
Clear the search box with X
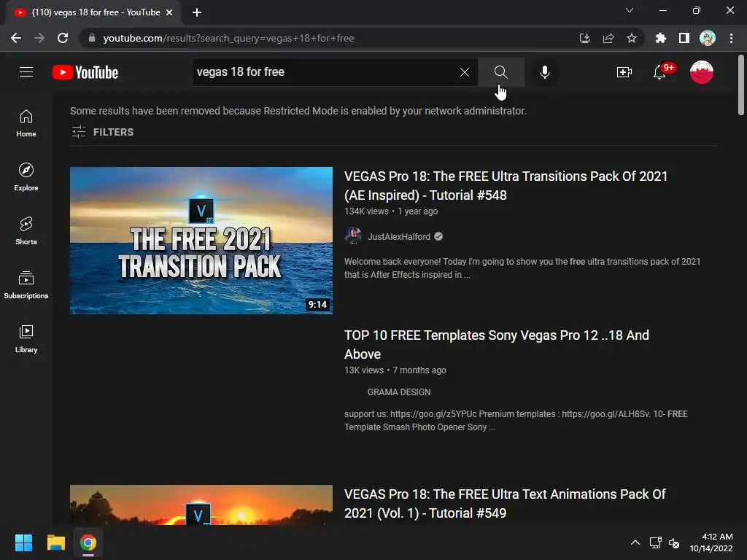pos(465,72)
